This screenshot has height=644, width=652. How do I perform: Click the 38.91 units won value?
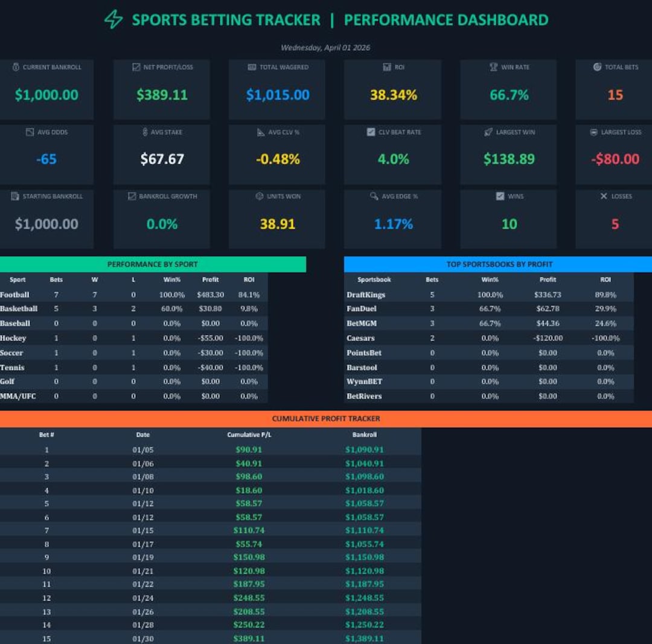coord(278,225)
